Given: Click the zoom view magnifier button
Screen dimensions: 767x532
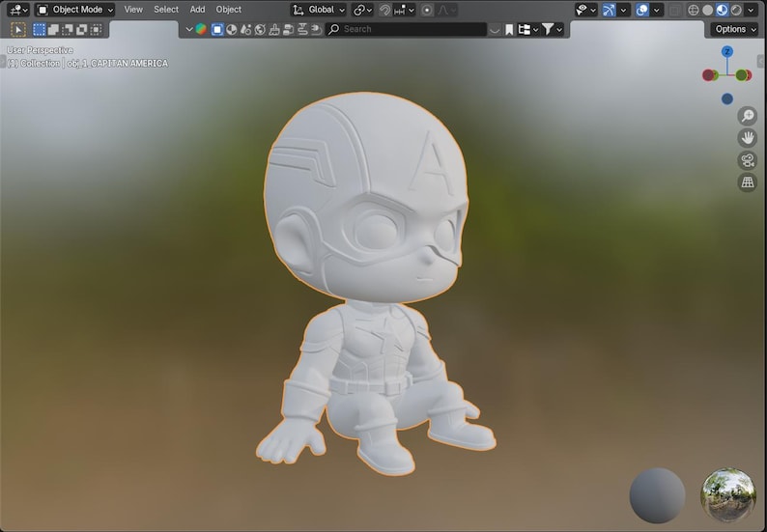Looking at the screenshot, I should 748,116.
